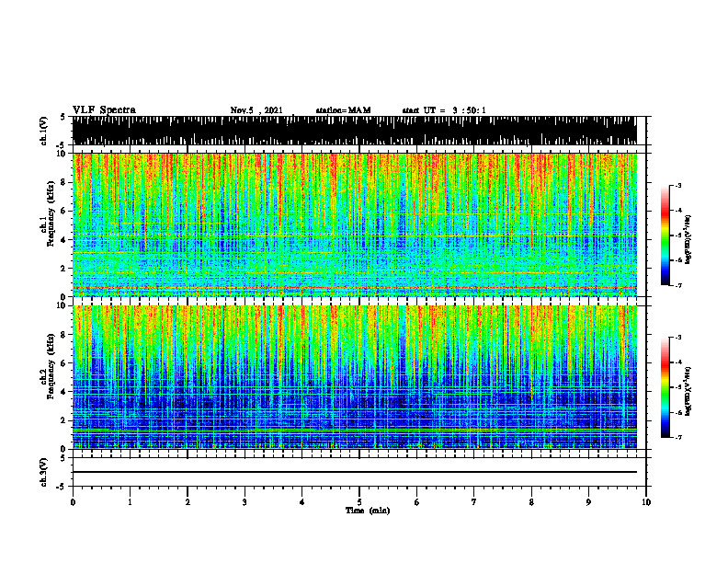Screen dimensions: 728x563
Task: Click time axis tick label '1'
Action: pos(130,502)
